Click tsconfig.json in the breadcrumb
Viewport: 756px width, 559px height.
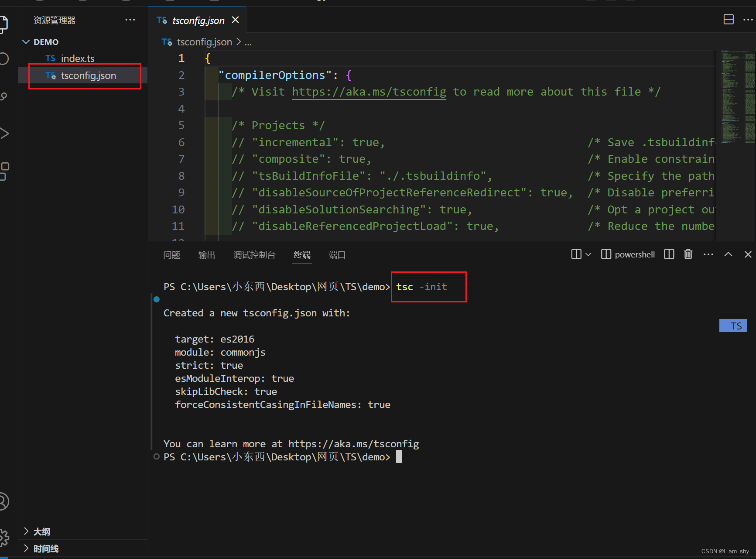tap(204, 42)
